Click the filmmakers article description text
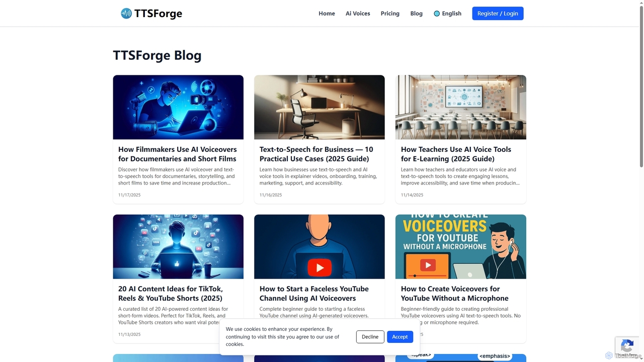This screenshot has width=644, height=362. 177,176
